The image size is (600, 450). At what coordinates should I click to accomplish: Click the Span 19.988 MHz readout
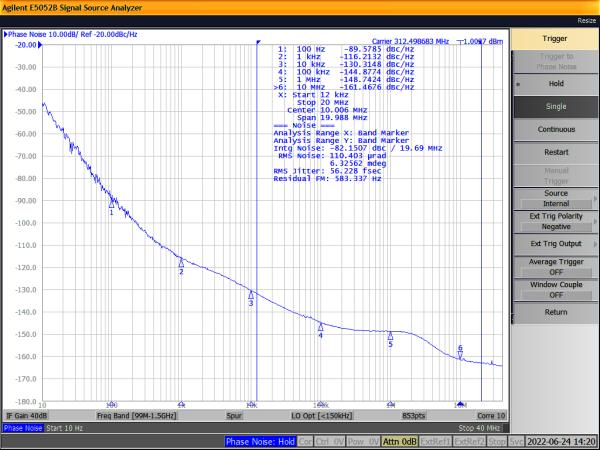332,118
